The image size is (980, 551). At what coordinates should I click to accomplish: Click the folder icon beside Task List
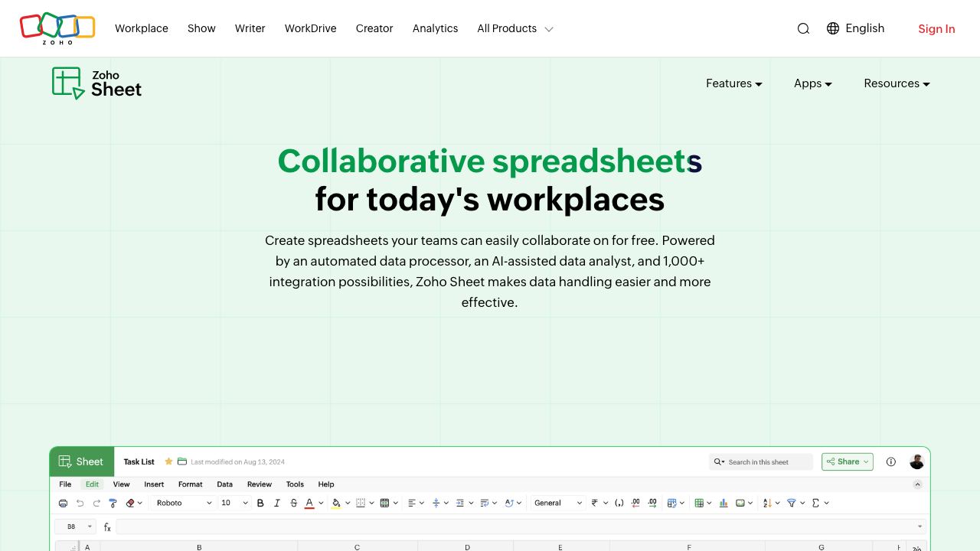click(182, 461)
